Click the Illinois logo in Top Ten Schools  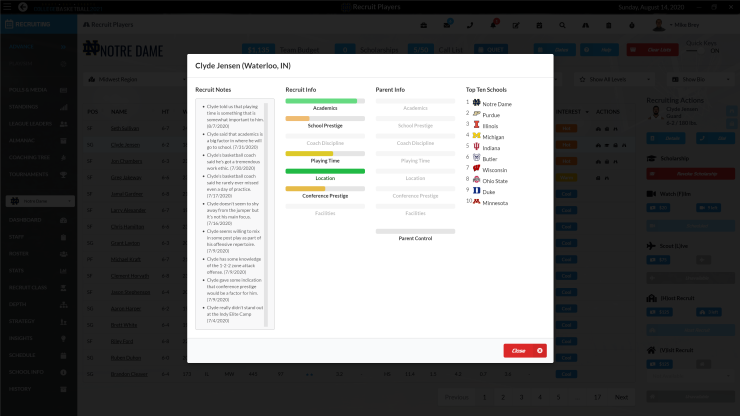tap(476, 125)
